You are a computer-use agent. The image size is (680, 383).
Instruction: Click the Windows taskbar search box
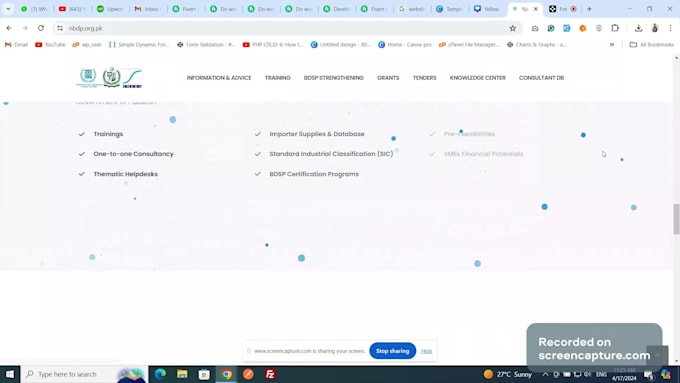click(85, 374)
